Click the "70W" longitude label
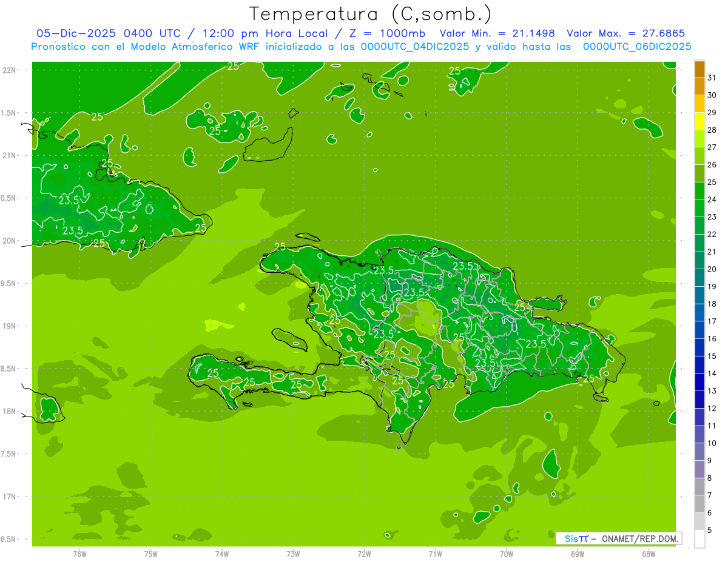Viewport: 728px width, 562px height. pyautogui.click(x=507, y=554)
